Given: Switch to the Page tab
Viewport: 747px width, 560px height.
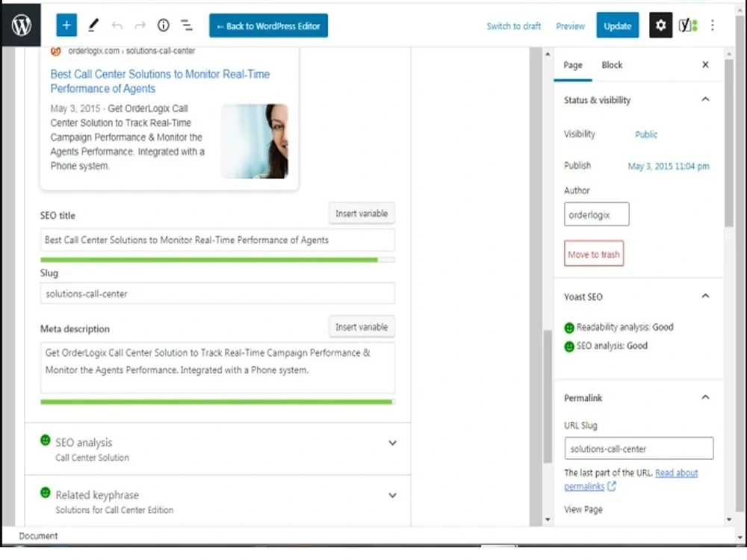Looking at the screenshot, I should (573, 65).
